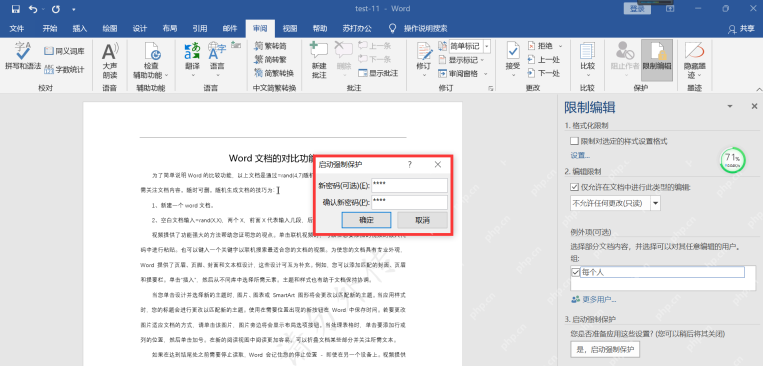This screenshot has height=366, width=763.
Task: Click 字数统计 word count
Action: coord(64,70)
